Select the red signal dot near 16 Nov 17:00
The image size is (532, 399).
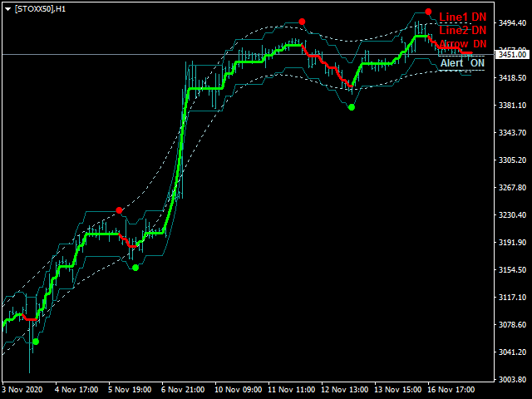(428, 12)
